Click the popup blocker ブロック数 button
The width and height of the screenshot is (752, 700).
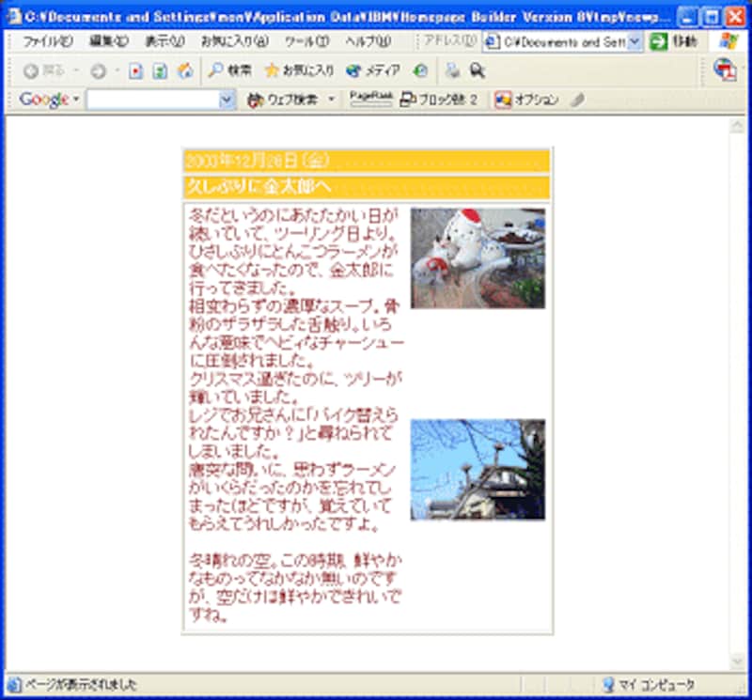439,100
